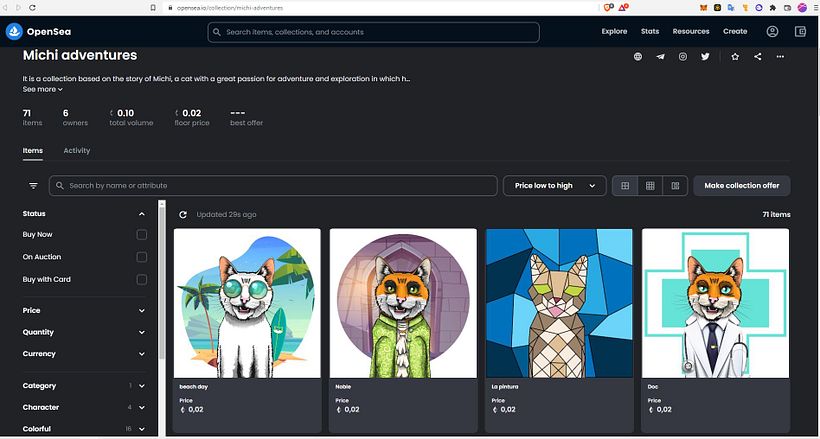820x439 pixels.
Task: Visit the collection's website globe icon
Action: [x=638, y=57]
